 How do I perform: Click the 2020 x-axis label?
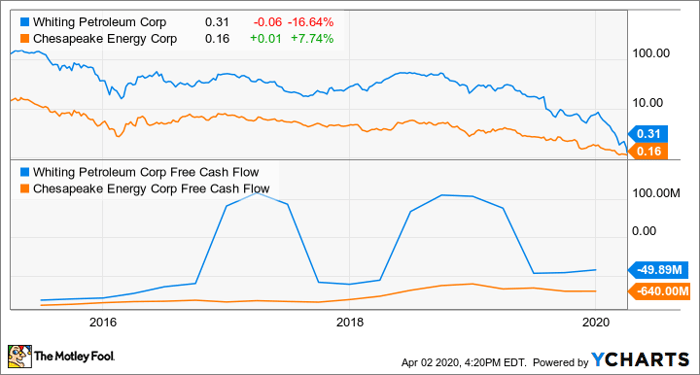click(595, 323)
